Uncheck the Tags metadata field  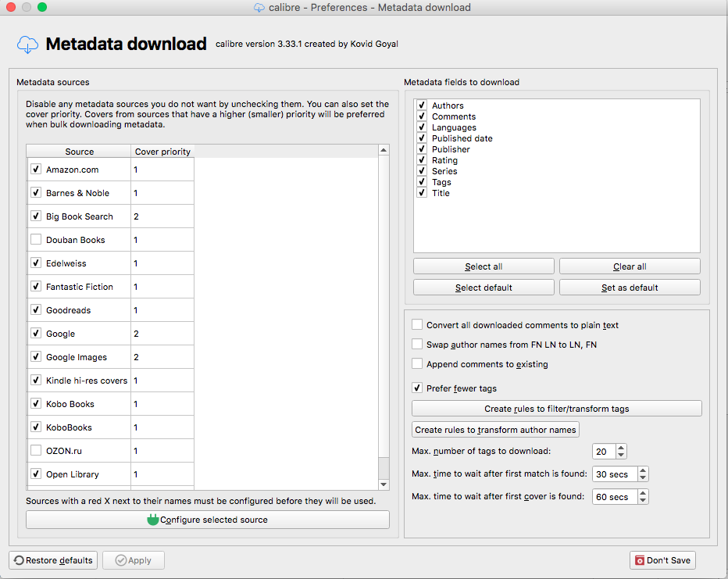[422, 181]
